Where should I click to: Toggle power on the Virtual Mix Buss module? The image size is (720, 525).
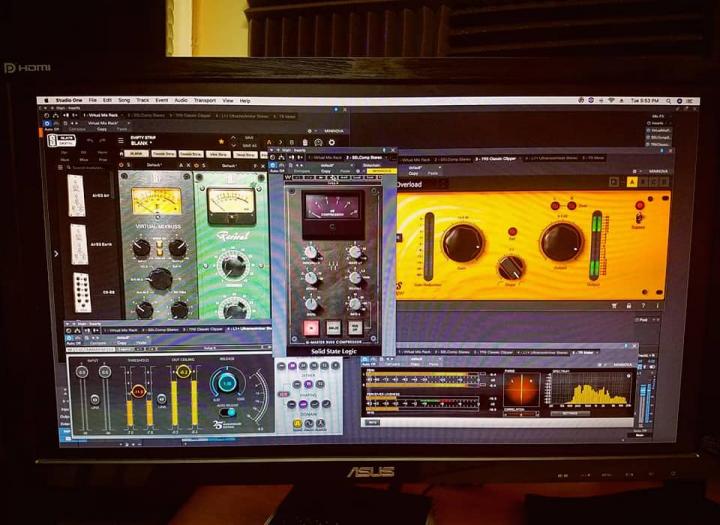point(121,165)
